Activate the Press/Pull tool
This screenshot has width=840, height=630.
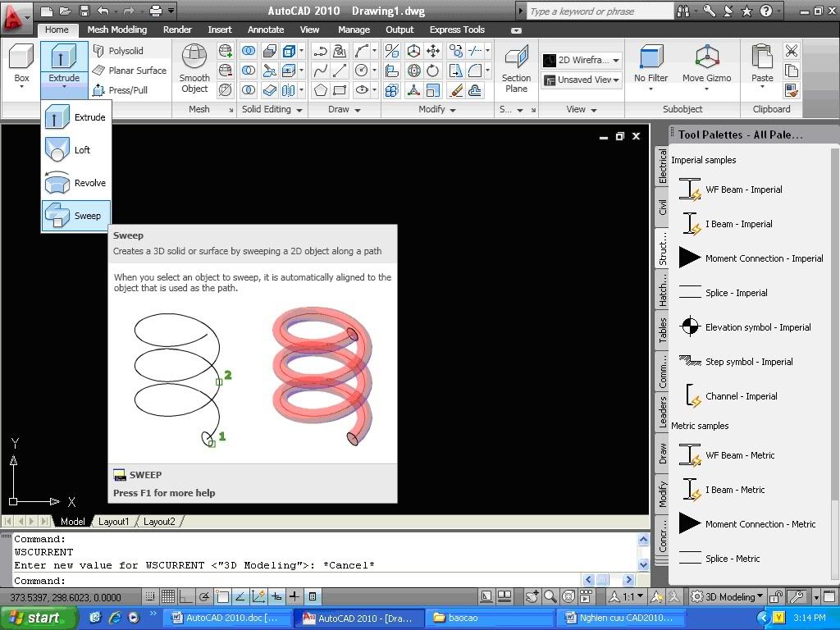pyautogui.click(x=120, y=90)
